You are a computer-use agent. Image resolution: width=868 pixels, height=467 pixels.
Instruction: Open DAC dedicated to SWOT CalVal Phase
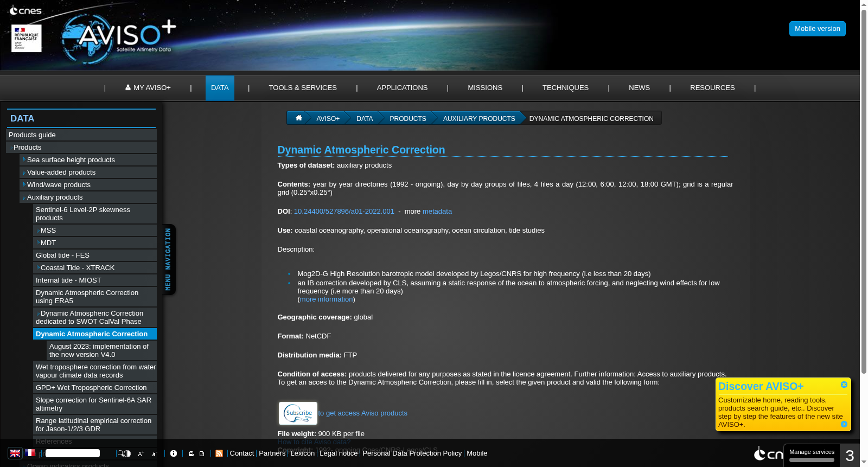click(95, 317)
